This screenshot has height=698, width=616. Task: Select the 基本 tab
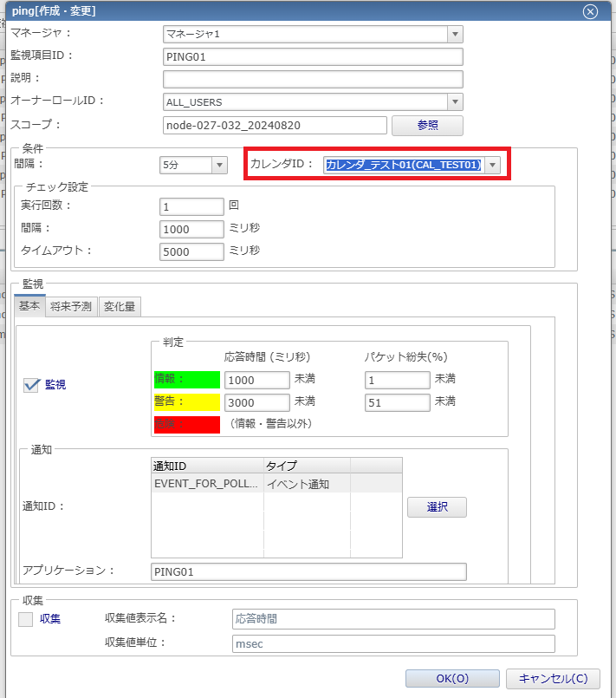click(29, 306)
